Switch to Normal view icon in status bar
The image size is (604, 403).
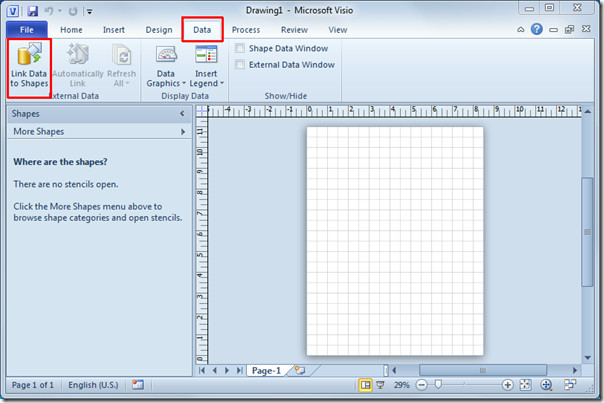point(366,385)
